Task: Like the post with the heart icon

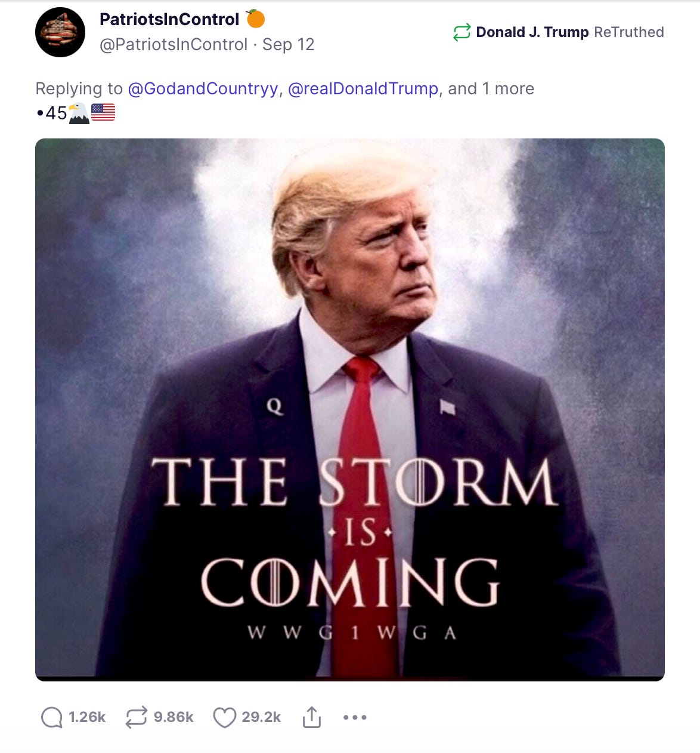Action: tap(225, 717)
